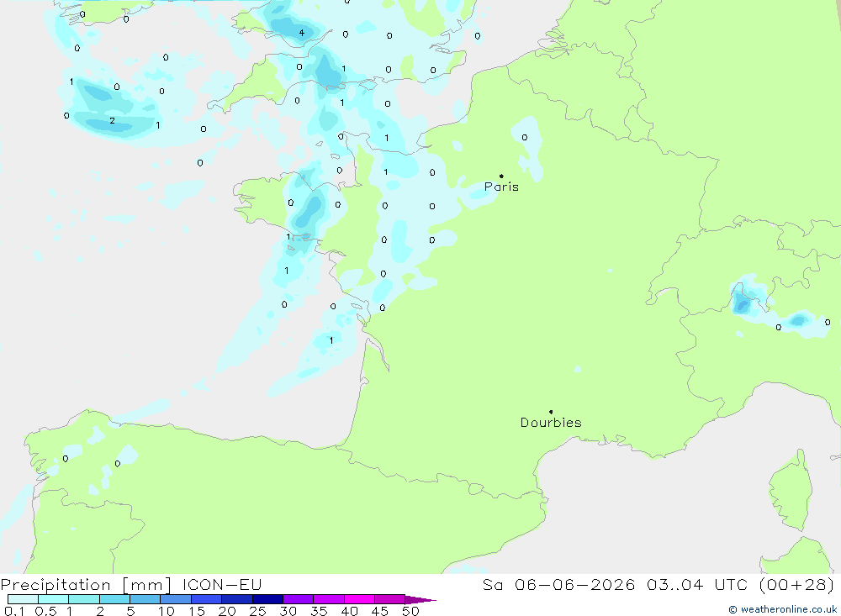This screenshot has height=616, width=841.
Task: Select the 5 mm blue legend swatch
Action: pos(145,599)
